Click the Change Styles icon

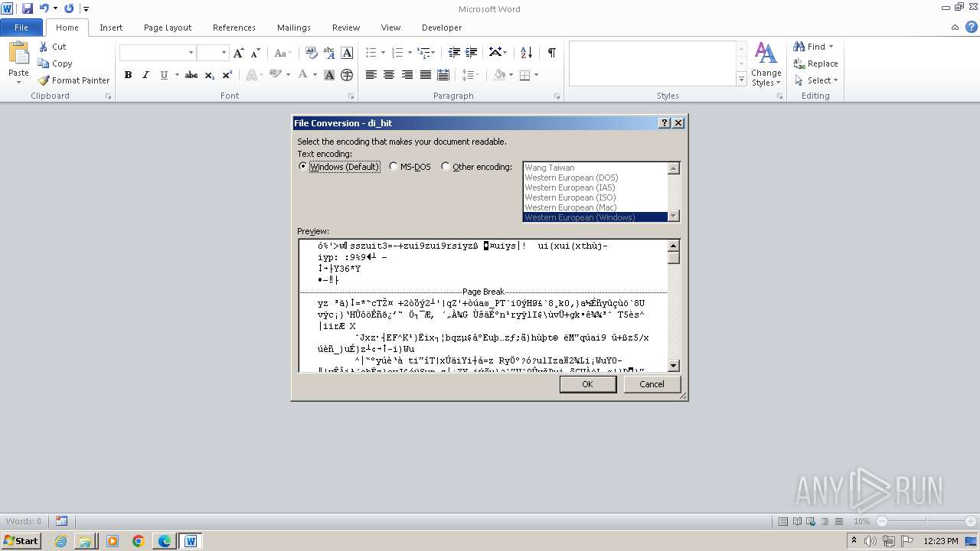[x=766, y=64]
